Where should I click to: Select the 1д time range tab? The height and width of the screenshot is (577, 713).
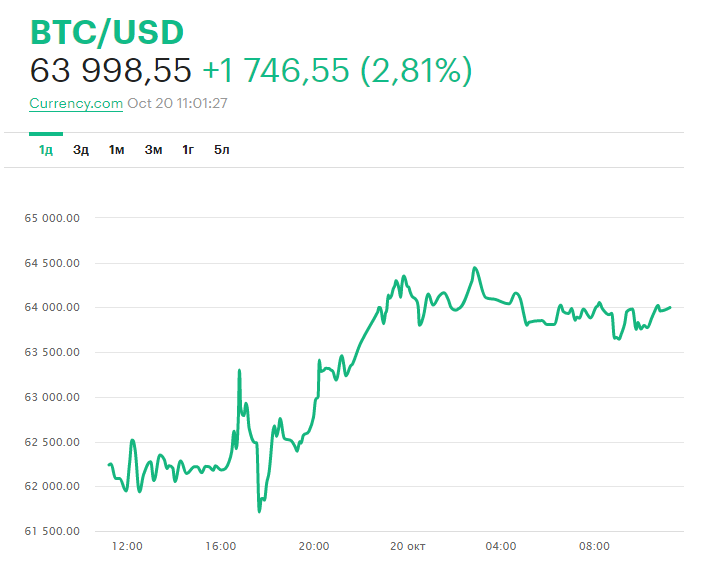tap(46, 150)
